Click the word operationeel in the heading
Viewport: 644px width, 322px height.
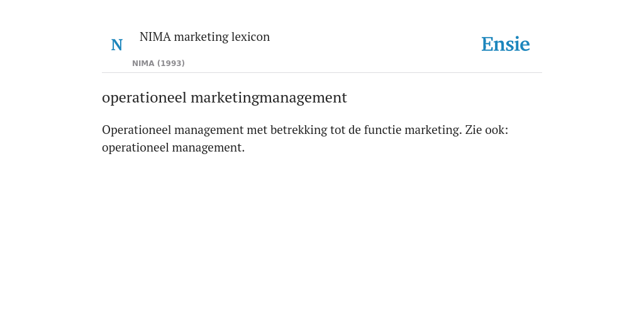145,97
